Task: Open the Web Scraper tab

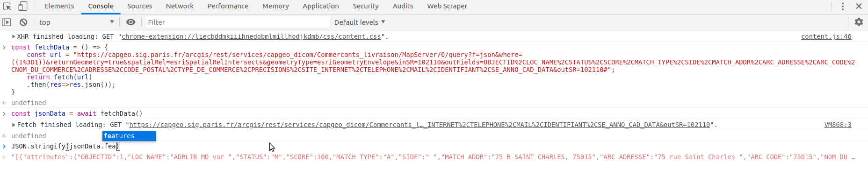Action: click(x=447, y=6)
